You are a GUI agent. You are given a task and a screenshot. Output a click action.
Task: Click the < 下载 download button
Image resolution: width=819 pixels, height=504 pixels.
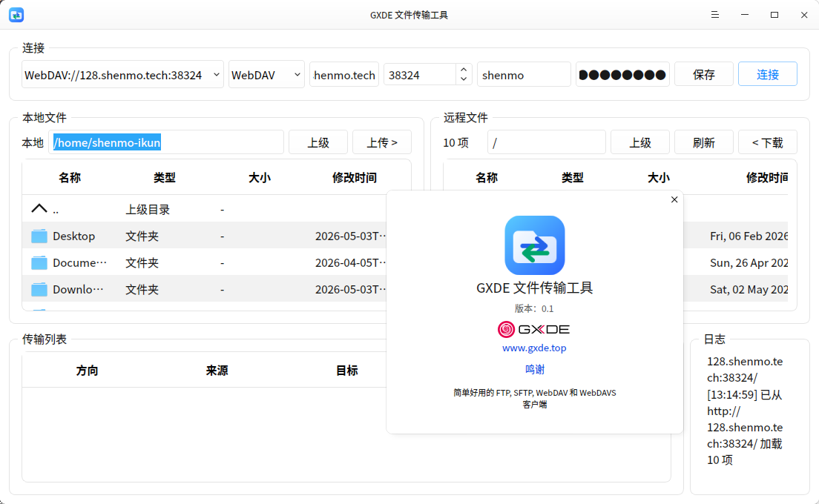[x=768, y=142]
